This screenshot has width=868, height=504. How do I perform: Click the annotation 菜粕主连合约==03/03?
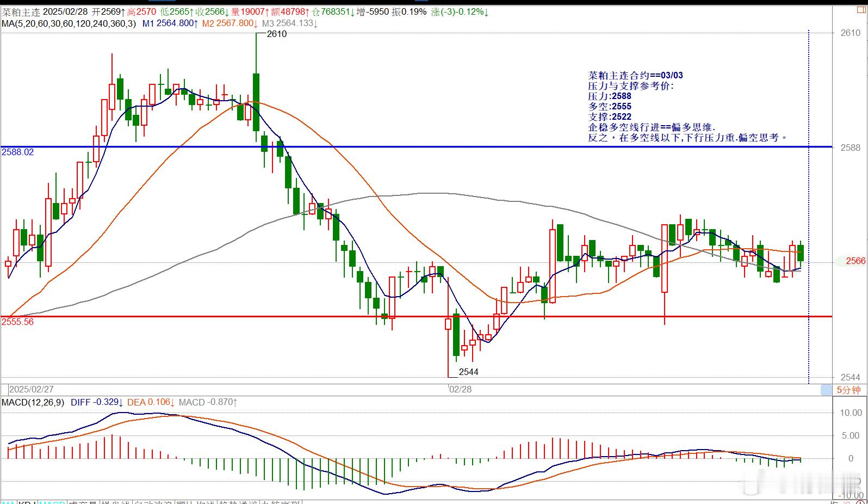[635, 76]
